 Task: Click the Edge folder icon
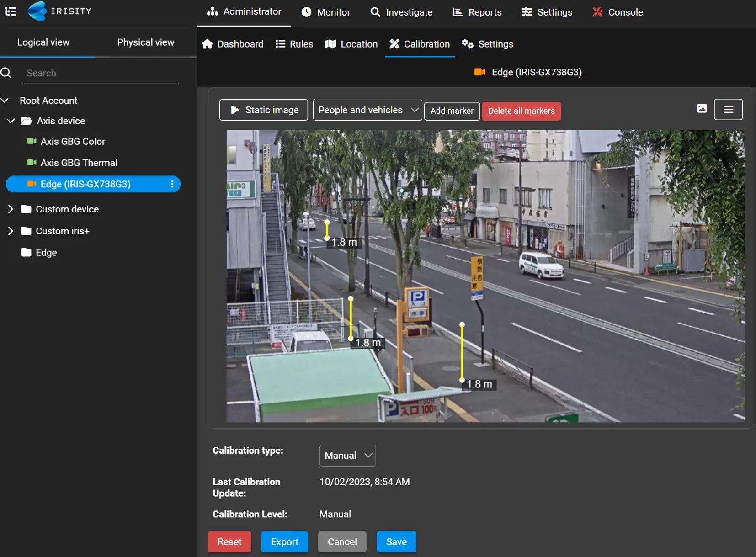click(x=27, y=252)
